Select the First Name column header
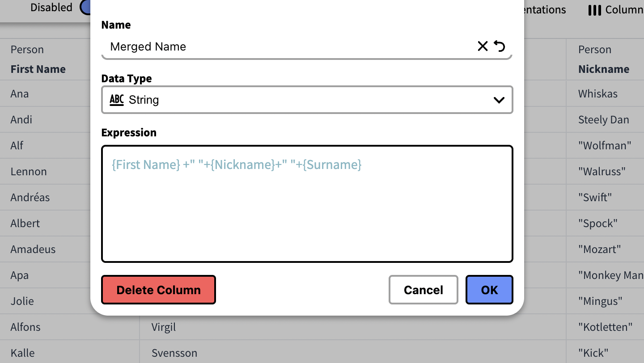This screenshot has height=363, width=644. pos(38,69)
